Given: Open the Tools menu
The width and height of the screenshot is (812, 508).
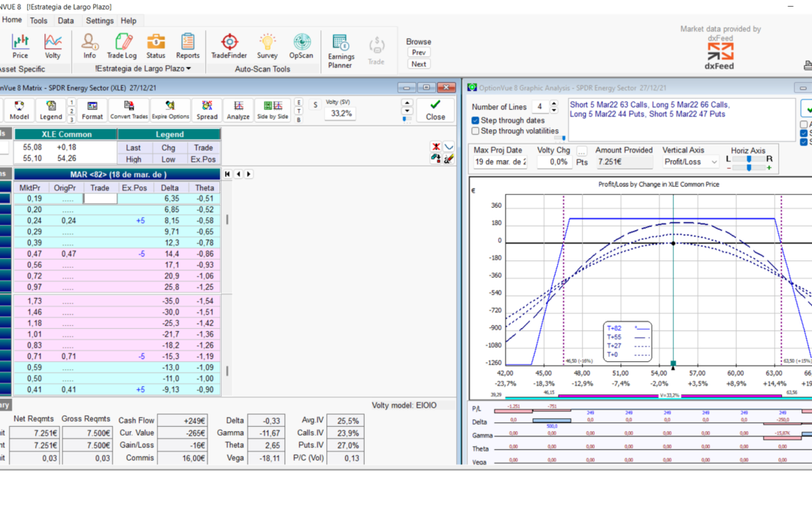Looking at the screenshot, I should (38, 21).
